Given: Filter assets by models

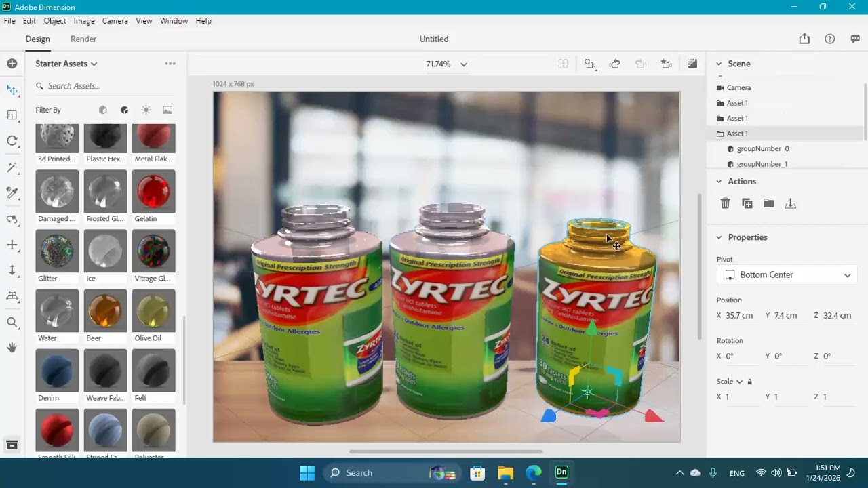Looking at the screenshot, I should tap(103, 110).
